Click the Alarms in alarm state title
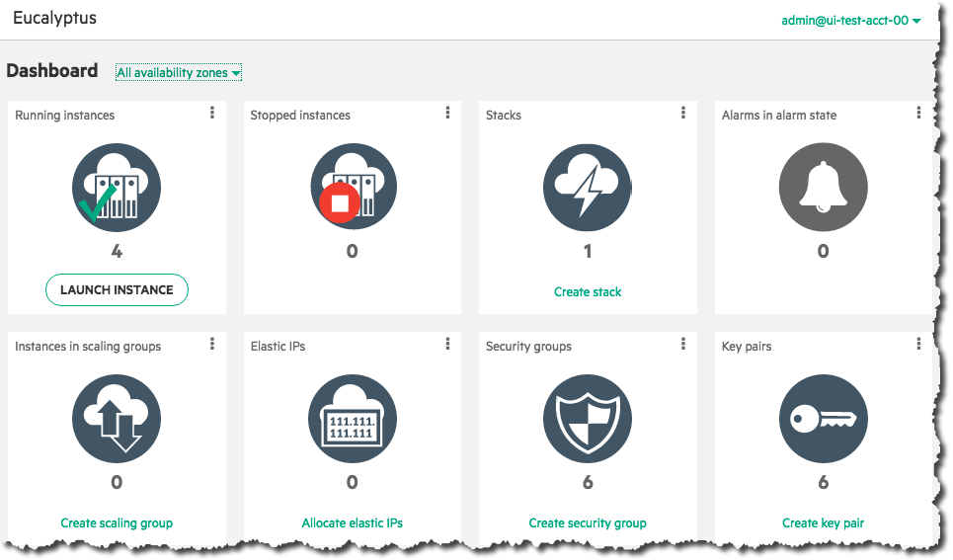 [x=778, y=115]
